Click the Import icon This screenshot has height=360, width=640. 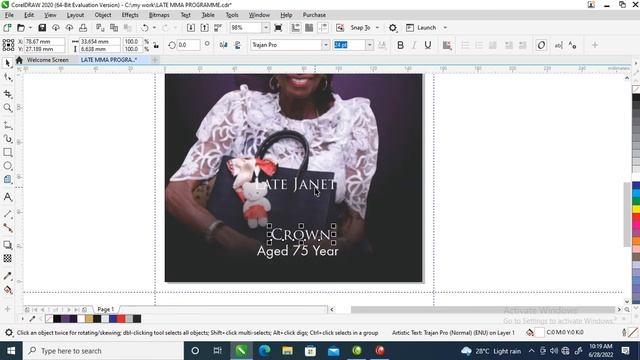191,28
